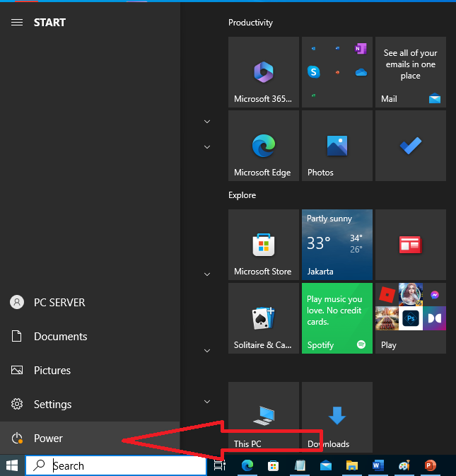This screenshot has height=476, width=456.
Task: Open the red News tile
Action: point(411,245)
